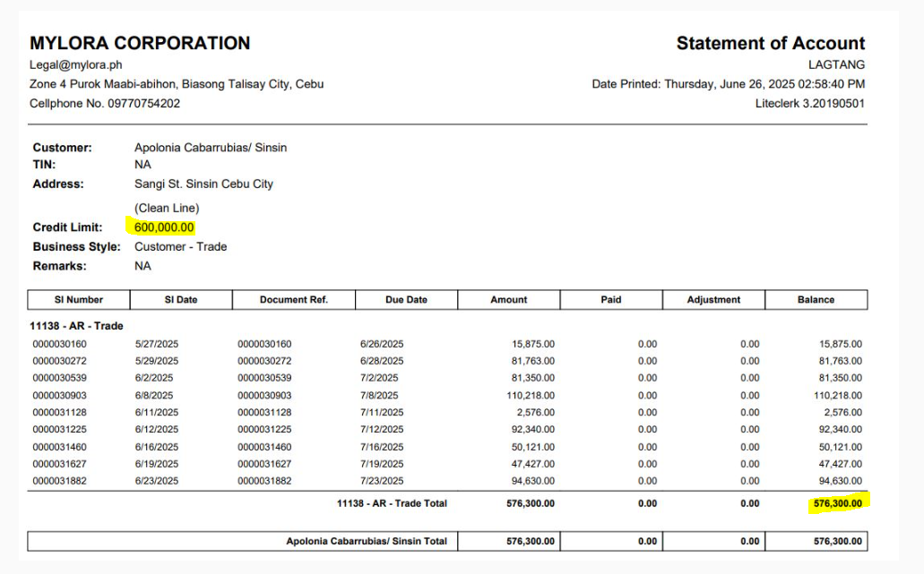Click the Apolonia Cabarrubias/ Sinsin Total label
Screen dimensions: 924x574
[x=367, y=542]
